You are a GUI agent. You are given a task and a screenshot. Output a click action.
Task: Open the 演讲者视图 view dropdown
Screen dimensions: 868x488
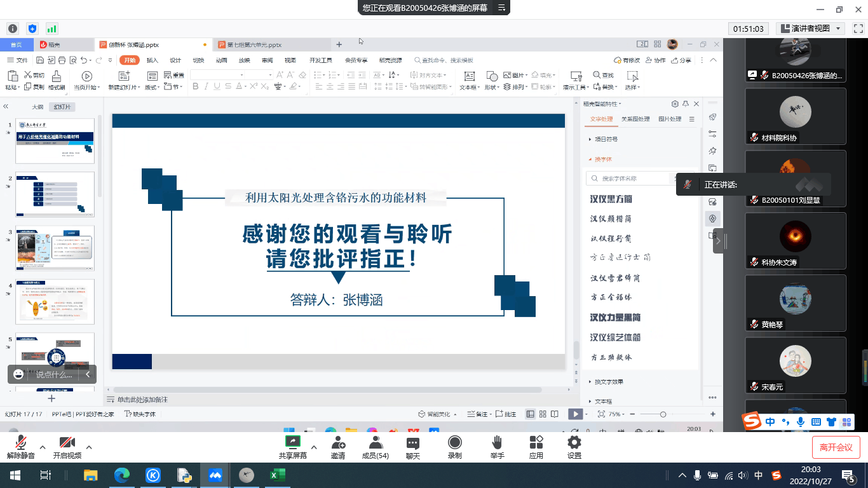point(813,29)
